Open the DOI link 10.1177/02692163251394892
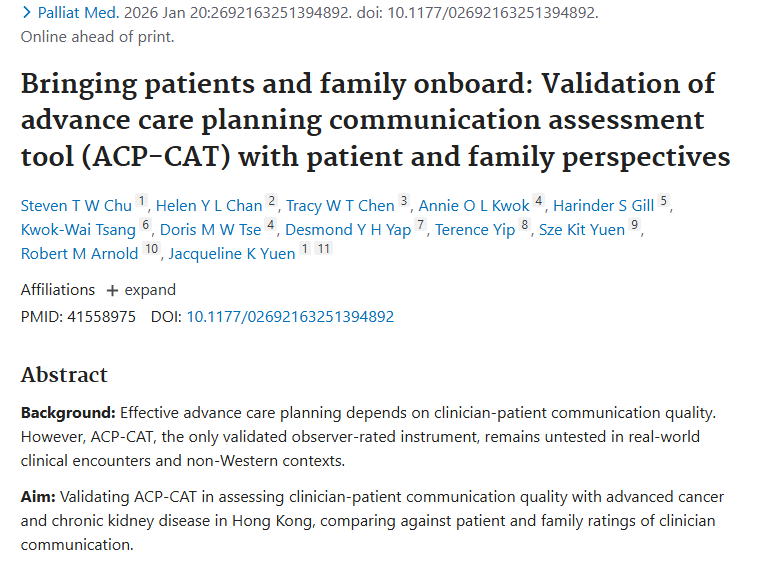The image size is (760, 570). tap(290, 317)
